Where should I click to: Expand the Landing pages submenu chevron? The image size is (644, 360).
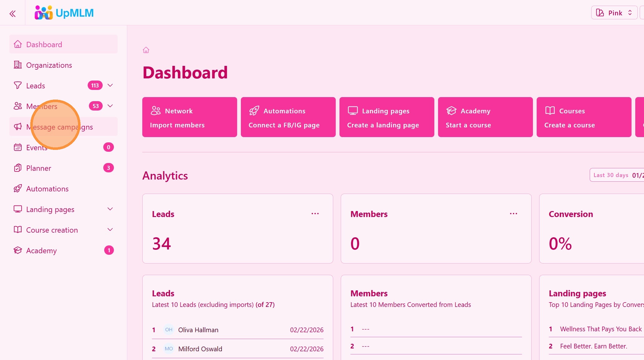110,209
